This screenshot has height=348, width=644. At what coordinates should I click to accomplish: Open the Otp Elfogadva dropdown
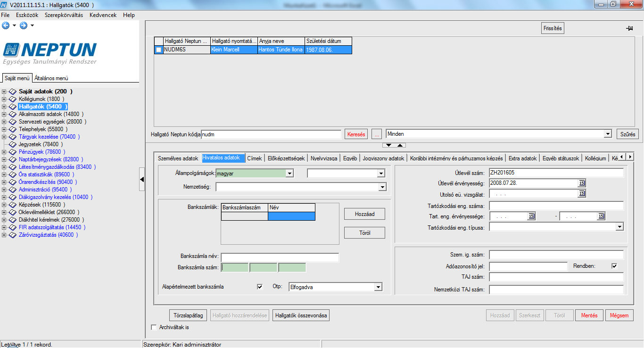pyautogui.click(x=378, y=287)
